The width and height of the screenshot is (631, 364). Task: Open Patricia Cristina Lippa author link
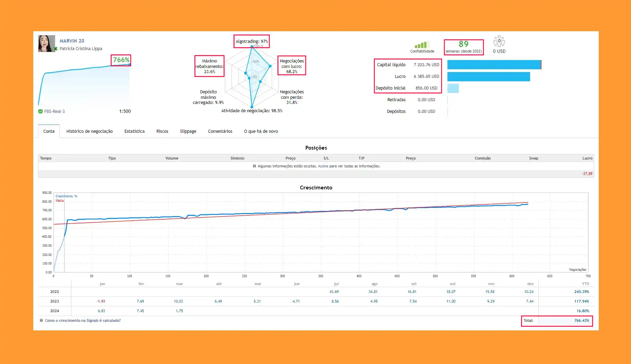point(81,49)
